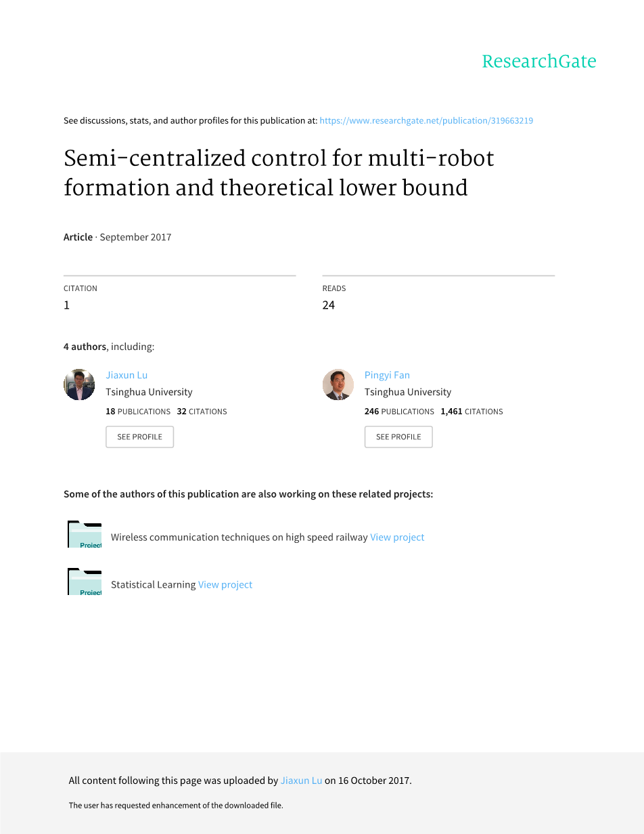Click the ResearchGate logo

(538, 62)
